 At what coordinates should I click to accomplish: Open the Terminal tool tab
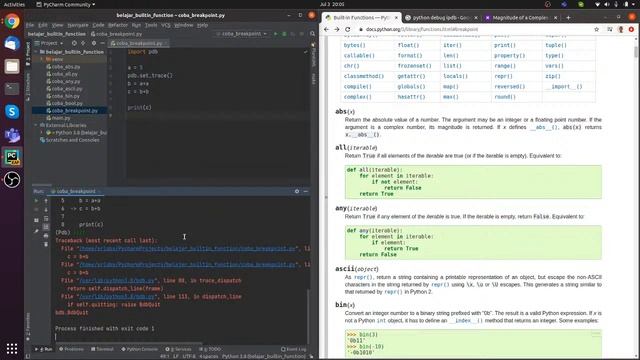[x=102, y=349]
